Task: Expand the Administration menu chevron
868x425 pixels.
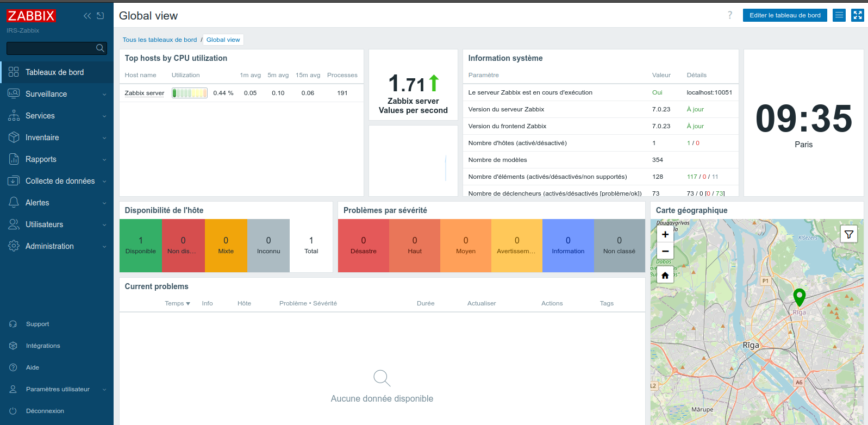Action: coord(104,247)
